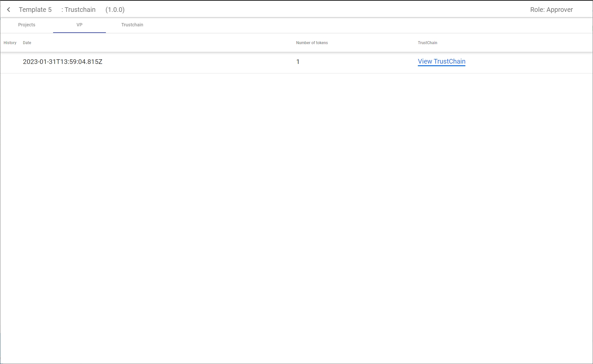Click the token count value 1
Viewport: 593px width, 364px height.
point(298,62)
